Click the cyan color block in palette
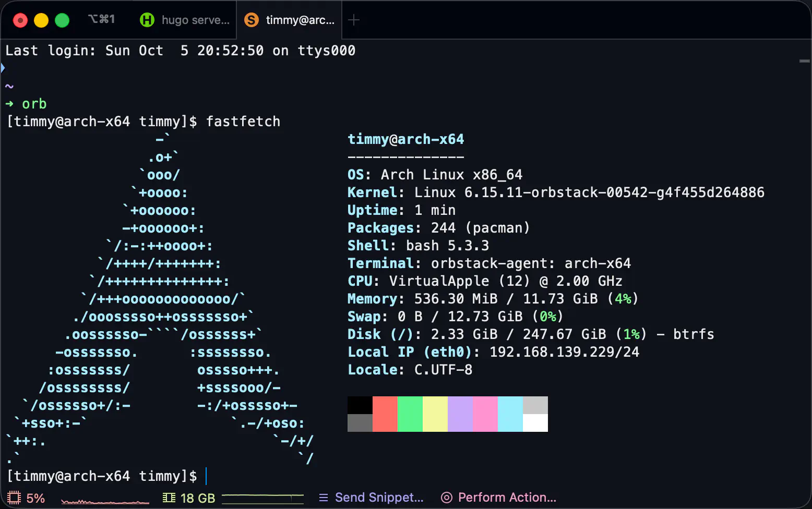The image size is (812, 509). 510,414
